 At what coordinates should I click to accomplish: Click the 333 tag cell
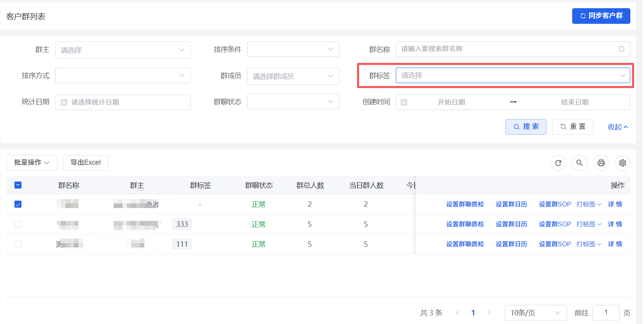click(182, 224)
